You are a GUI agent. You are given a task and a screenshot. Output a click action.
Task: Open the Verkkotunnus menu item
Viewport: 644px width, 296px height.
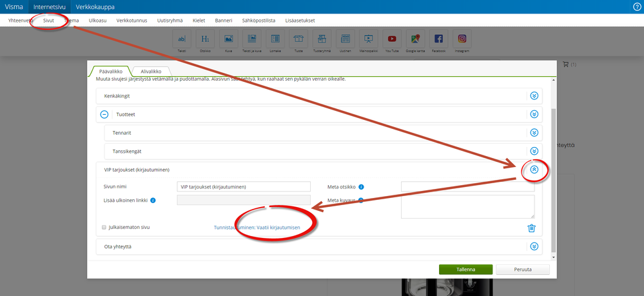(132, 20)
